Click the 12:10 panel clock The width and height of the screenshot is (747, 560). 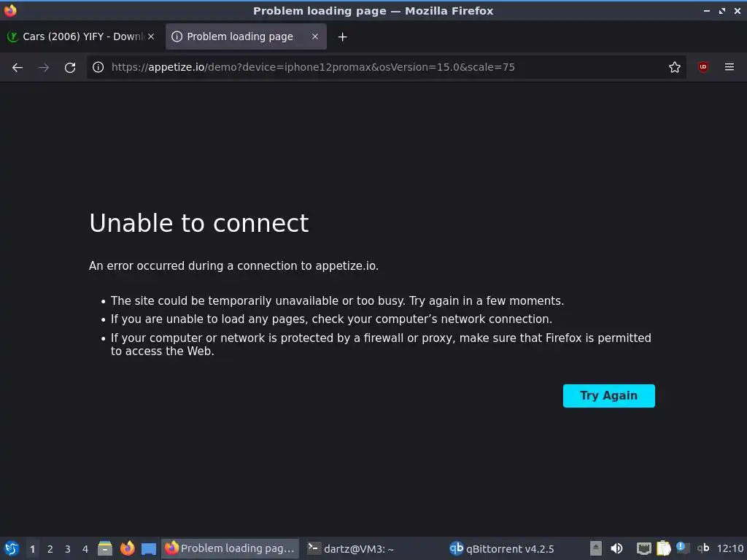(x=729, y=548)
